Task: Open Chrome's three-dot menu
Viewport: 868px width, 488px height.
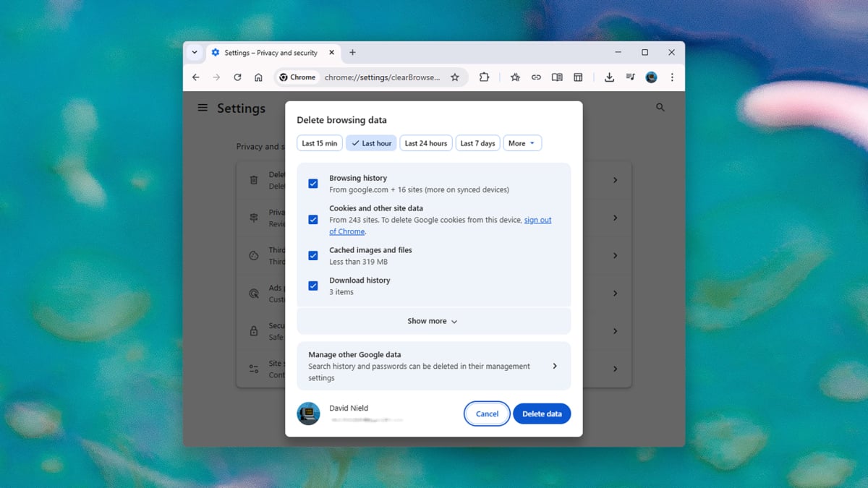Action: [x=672, y=77]
